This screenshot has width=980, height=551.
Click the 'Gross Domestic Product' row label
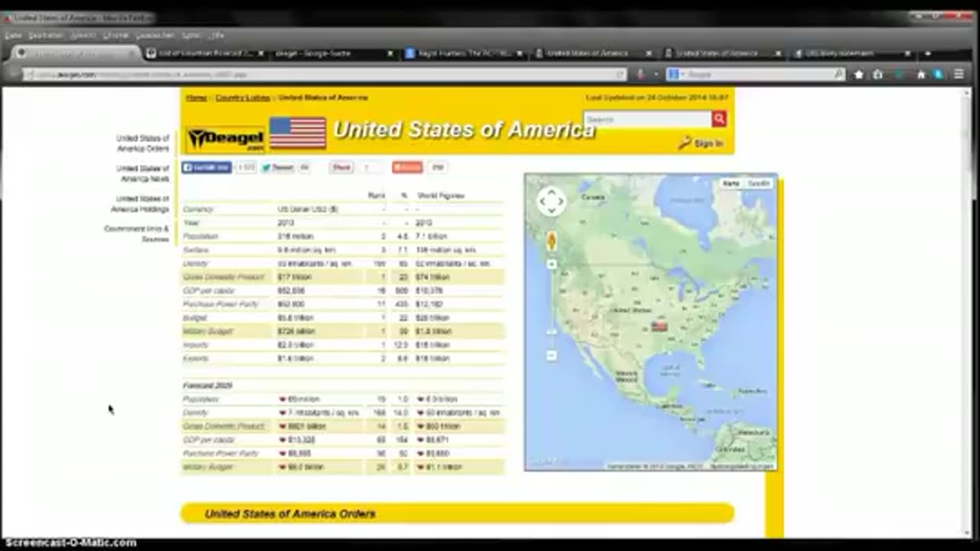pyautogui.click(x=224, y=277)
